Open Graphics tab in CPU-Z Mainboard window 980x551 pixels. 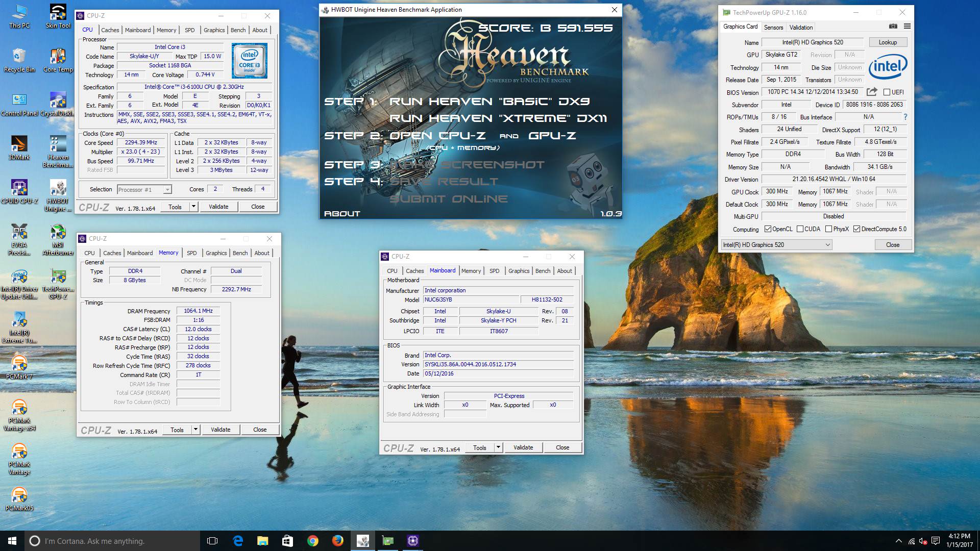click(519, 271)
